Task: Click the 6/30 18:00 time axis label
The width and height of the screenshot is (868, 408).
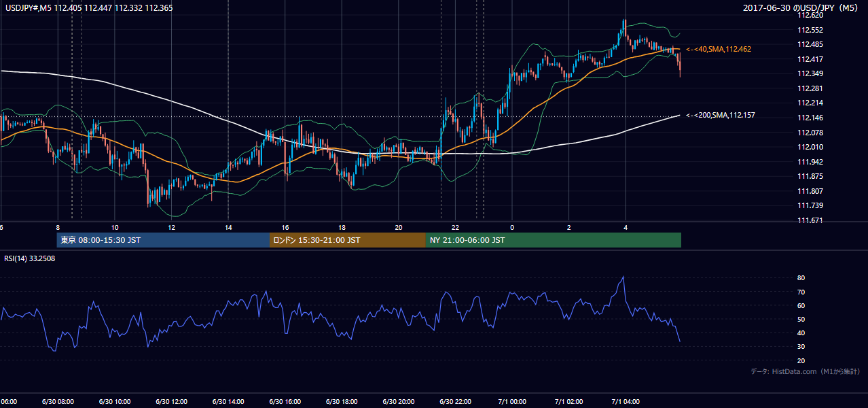Action: pyautogui.click(x=342, y=402)
